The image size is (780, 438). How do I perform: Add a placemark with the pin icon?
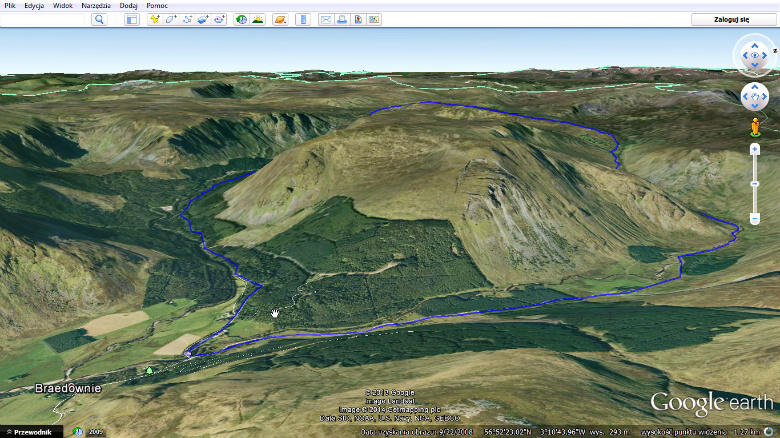[155, 19]
